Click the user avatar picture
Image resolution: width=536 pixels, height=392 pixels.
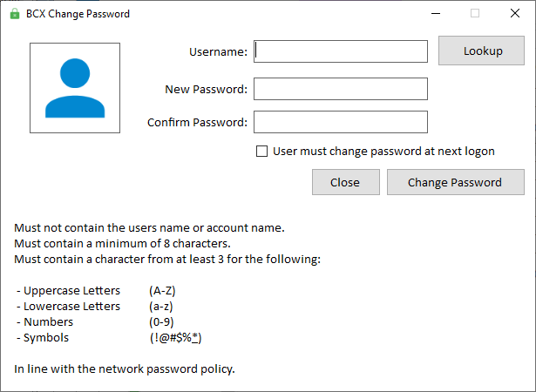[x=75, y=88]
